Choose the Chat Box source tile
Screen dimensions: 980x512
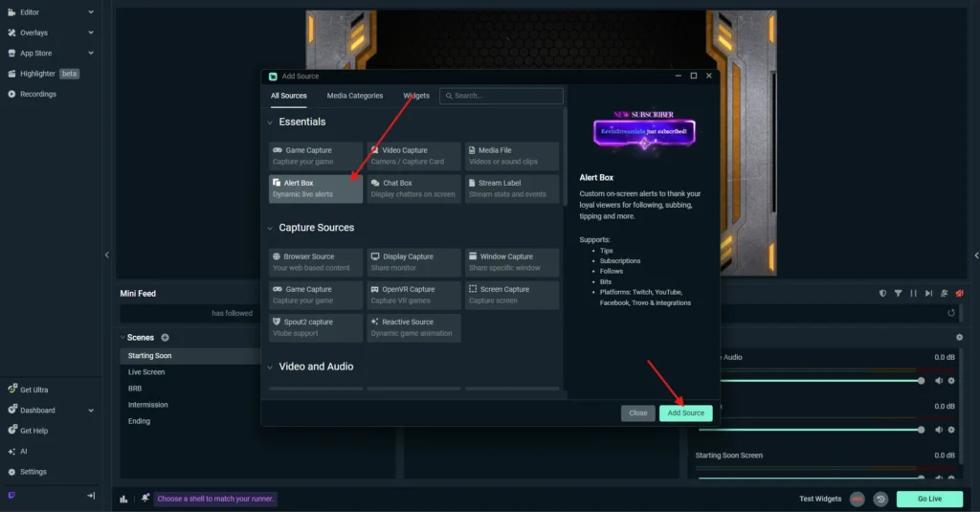point(413,189)
